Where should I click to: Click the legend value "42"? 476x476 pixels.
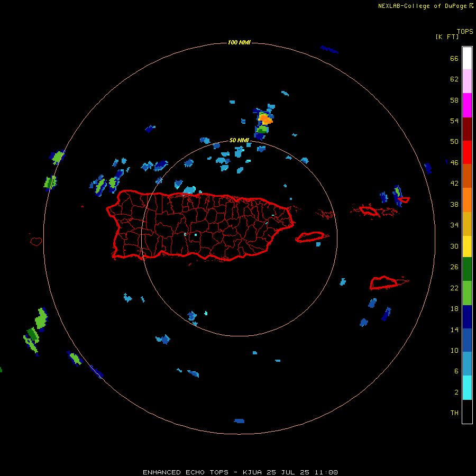point(454,184)
